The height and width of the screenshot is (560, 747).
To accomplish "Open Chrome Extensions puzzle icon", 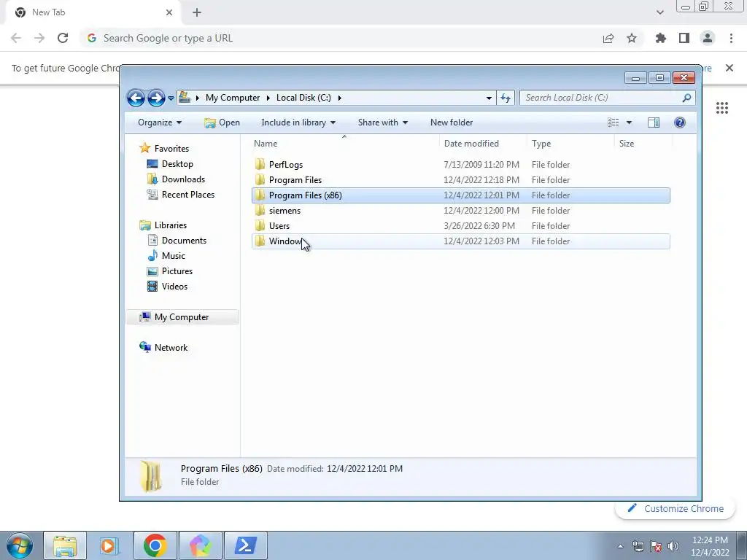I will pos(661,38).
